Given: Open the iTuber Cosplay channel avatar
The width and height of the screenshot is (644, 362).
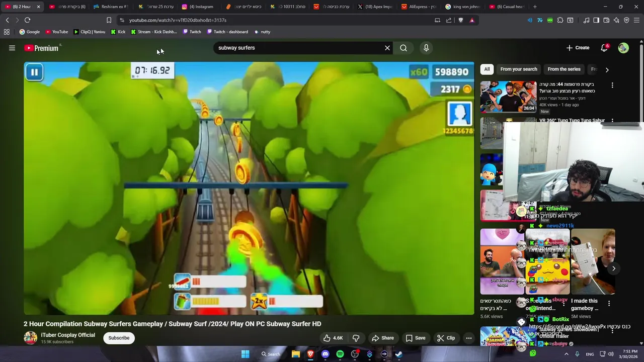Looking at the screenshot, I should tap(30, 338).
